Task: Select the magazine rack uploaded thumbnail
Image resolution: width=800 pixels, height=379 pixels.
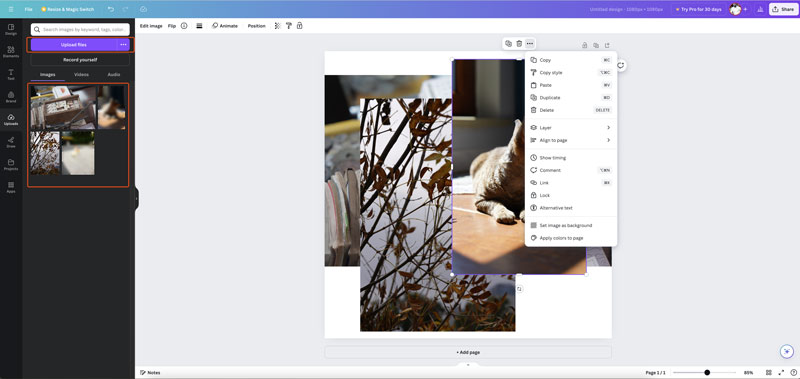Action: click(x=63, y=107)
